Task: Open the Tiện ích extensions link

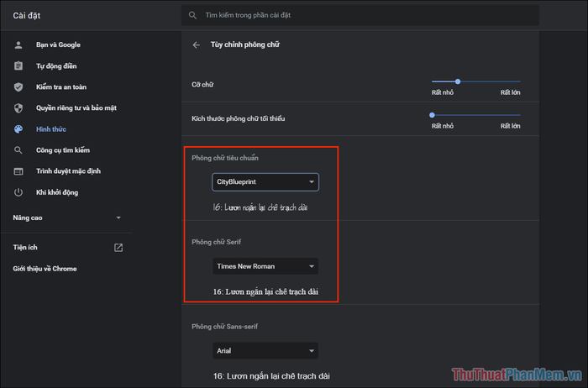Action: pos(25,248)
